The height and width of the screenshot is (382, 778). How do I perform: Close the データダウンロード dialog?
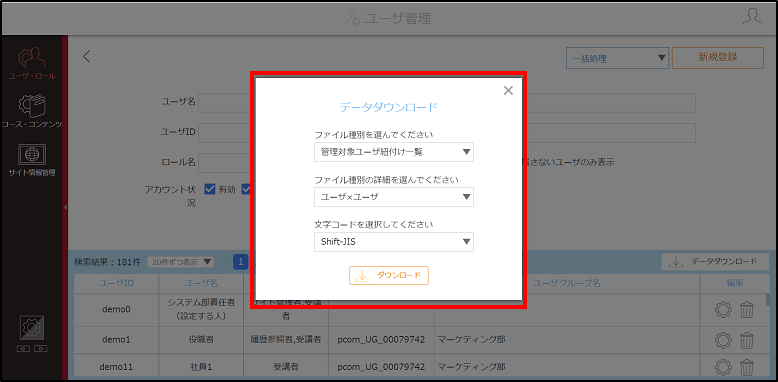(x=508, y=90)
